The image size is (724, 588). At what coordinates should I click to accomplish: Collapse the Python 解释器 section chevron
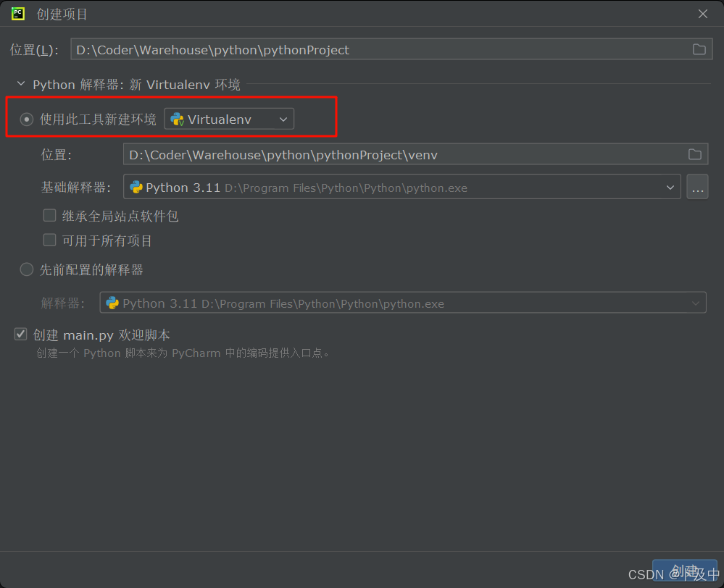coord(21,84)
